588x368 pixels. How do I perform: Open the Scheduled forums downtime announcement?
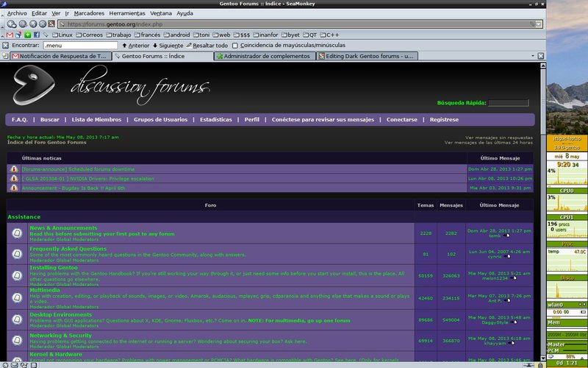pos(79,169)
